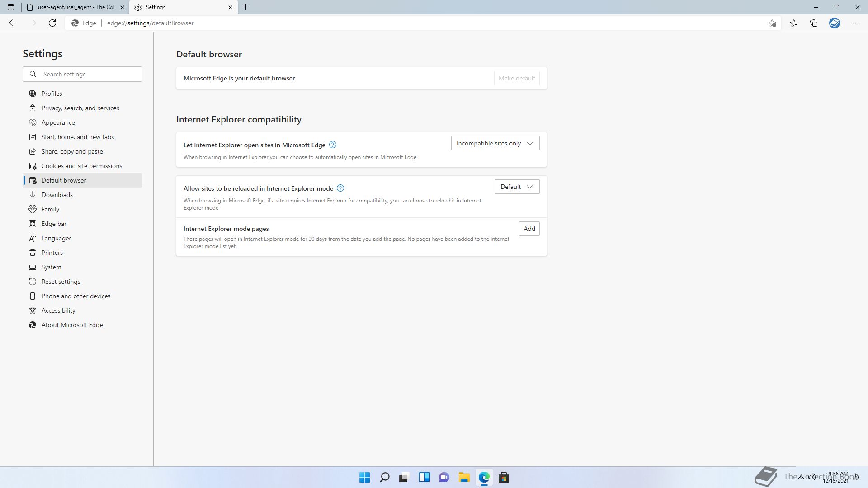868x488 pixels.
Task: Select the Settings tab
Action: pos(183,7)
